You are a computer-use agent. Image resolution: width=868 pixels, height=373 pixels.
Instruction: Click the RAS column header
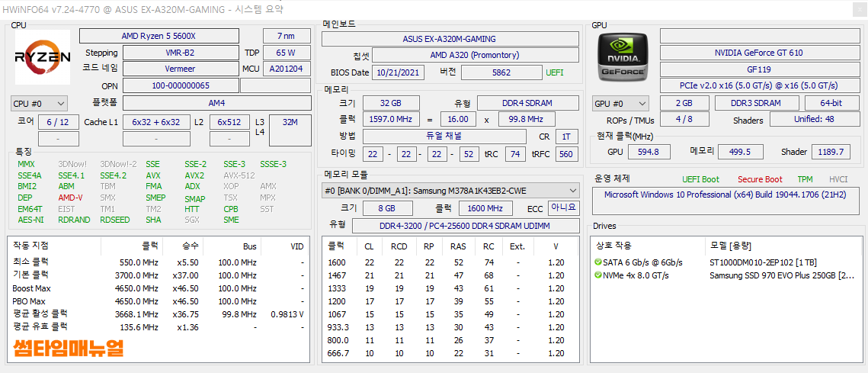click(458, 246)
